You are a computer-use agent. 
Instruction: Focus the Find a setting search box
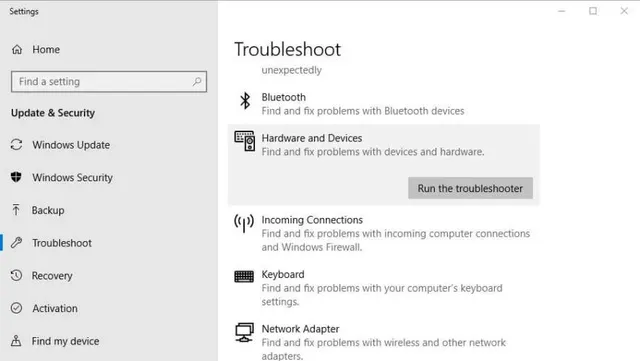(x=109, y=82)
